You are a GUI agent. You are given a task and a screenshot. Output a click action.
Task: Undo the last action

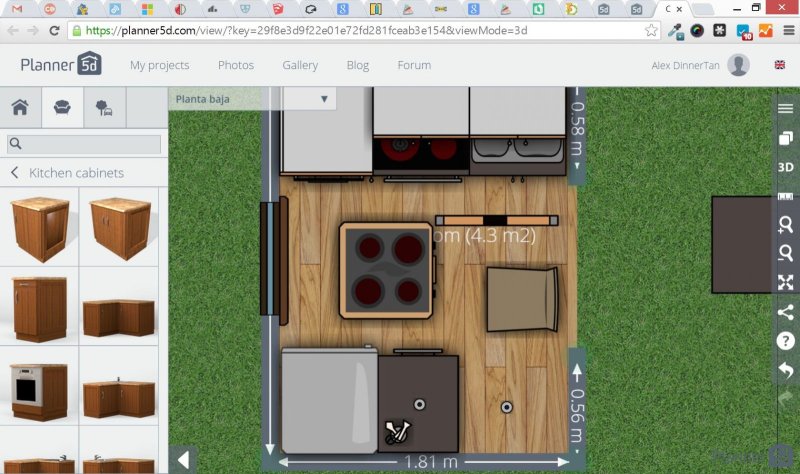[786, 370]
